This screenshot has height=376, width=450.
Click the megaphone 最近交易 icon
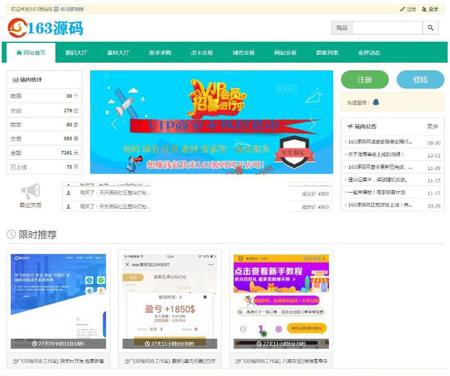tap(30, 191)
